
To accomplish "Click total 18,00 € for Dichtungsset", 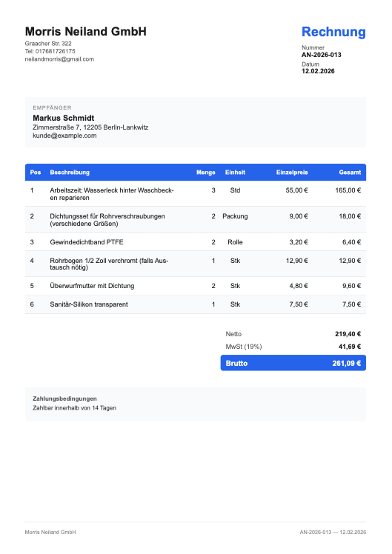I will pyautogui.click(x=350, y=216).
